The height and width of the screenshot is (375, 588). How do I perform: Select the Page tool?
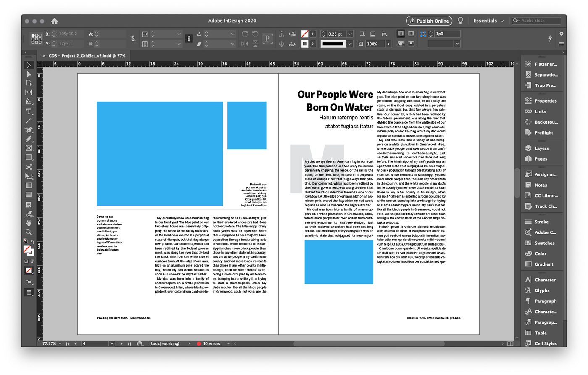pyautogui.click(x=29, y=83)
